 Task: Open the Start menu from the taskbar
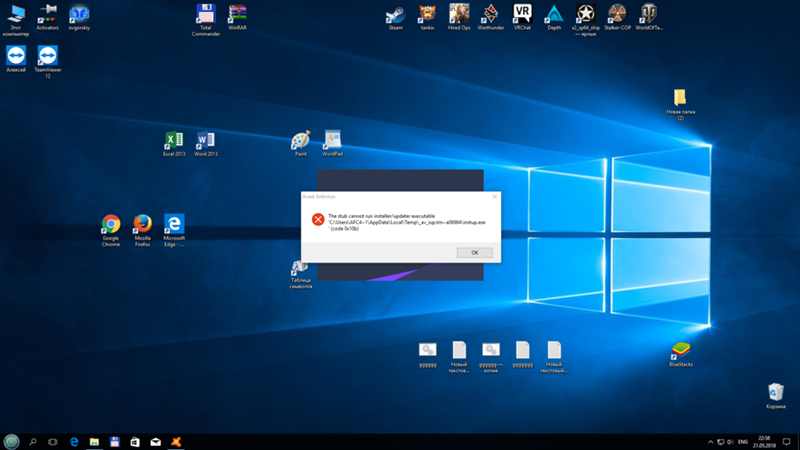11,442
